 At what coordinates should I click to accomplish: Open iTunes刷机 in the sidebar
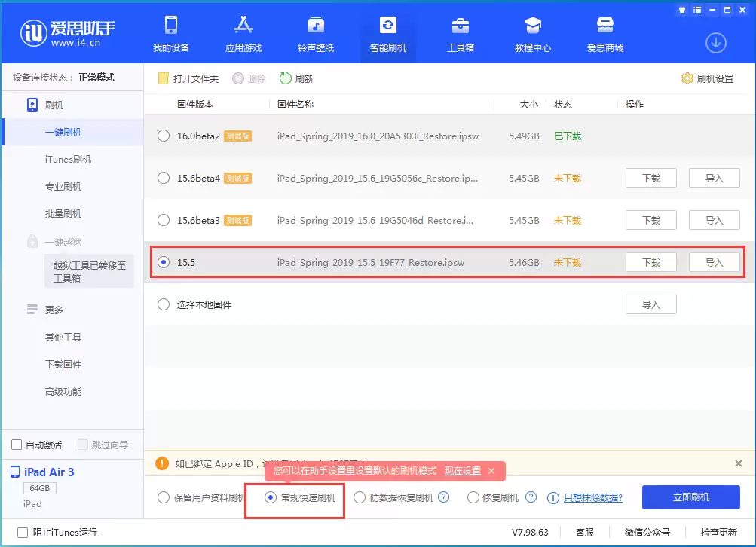(x=68, y=159)
